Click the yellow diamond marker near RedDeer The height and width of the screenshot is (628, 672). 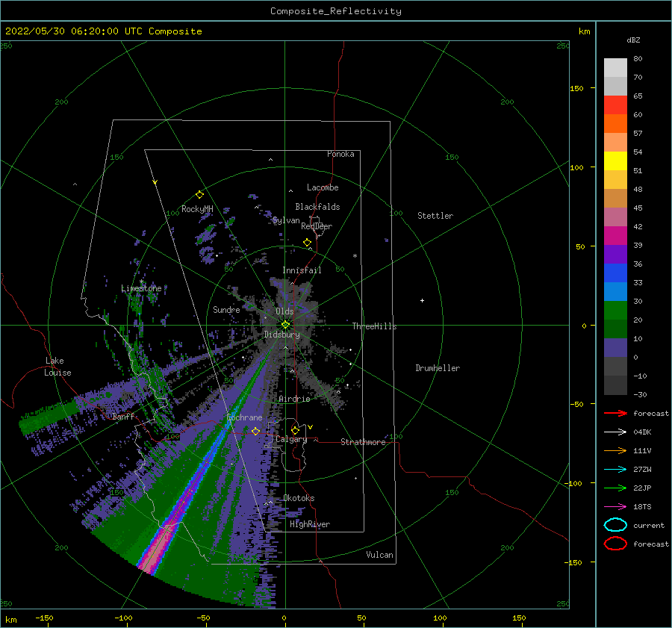tap(307, 243)
